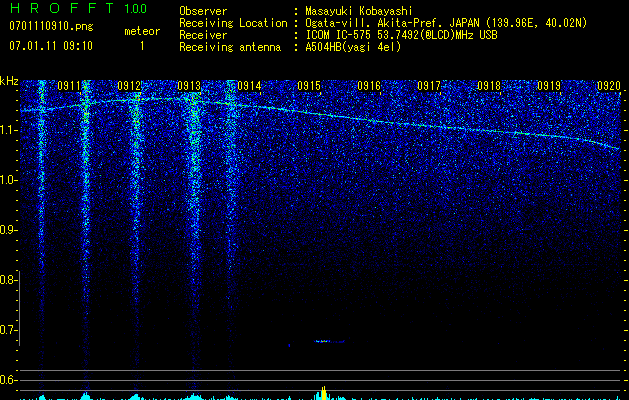Click the 0920 time marker
The image size is (629, 400).
pyautogui.click(x=609, y=86)
